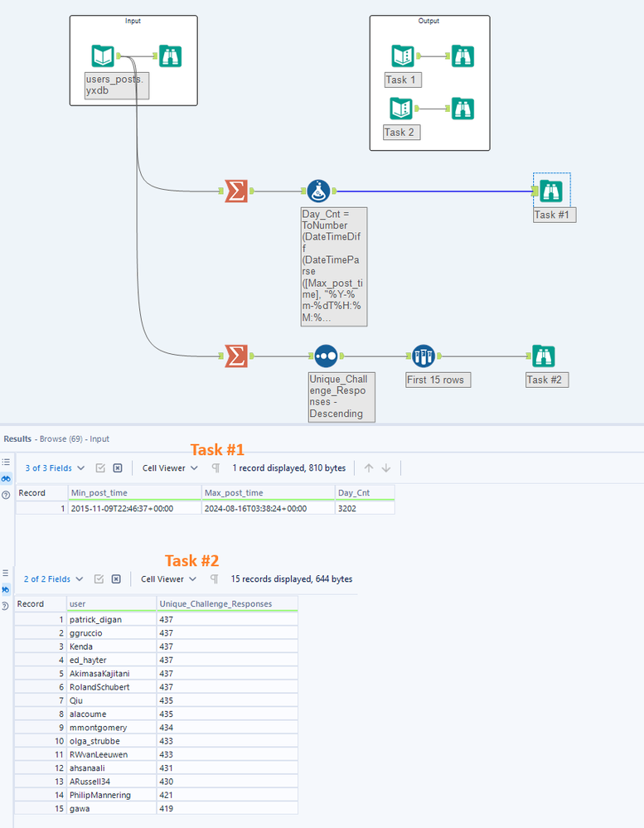Open Cell Viewer dropdown in Task #1 results
The height and width of the screenshot is (828, 644).
click(x=170, y=467)
